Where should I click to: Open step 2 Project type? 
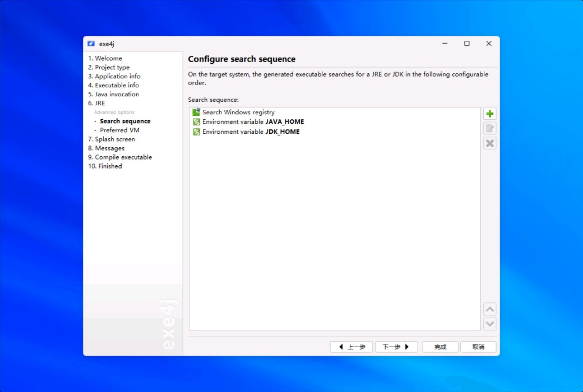click(x=109, y=67)
